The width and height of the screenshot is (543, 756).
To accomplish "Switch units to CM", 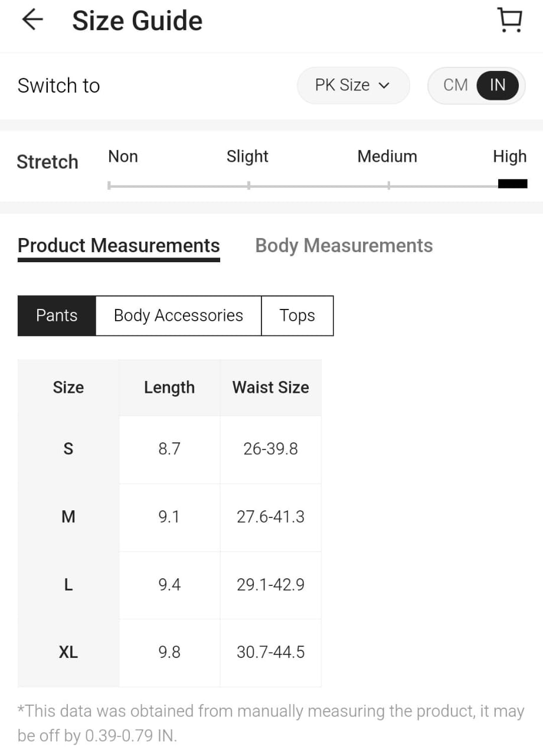I will pyautogui.click(x=455, y=85).
